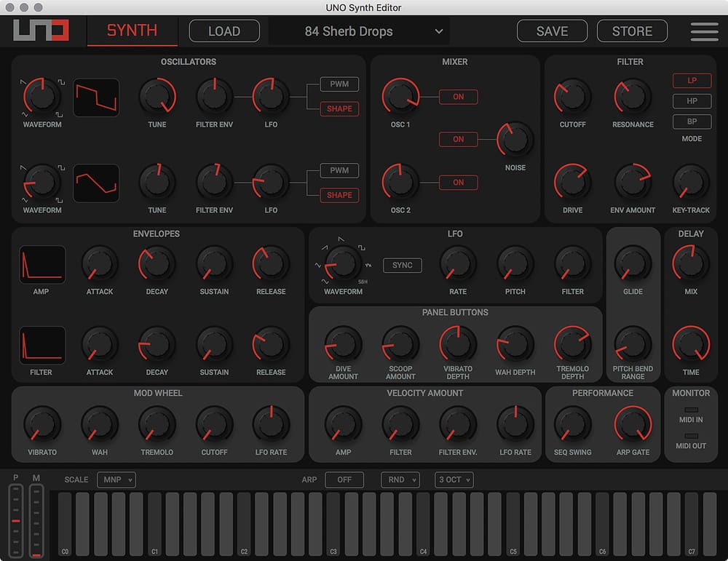This screenshot has width=728, height=561.
Task: Select HP filter mode
Action: click(x=692, y=100)
